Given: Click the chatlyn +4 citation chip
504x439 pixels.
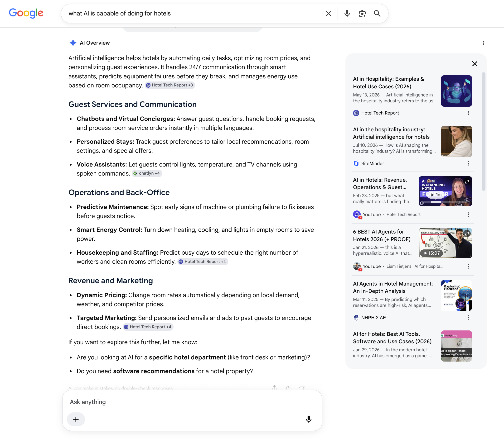Looking at the screenshot, I should [147, 173].
